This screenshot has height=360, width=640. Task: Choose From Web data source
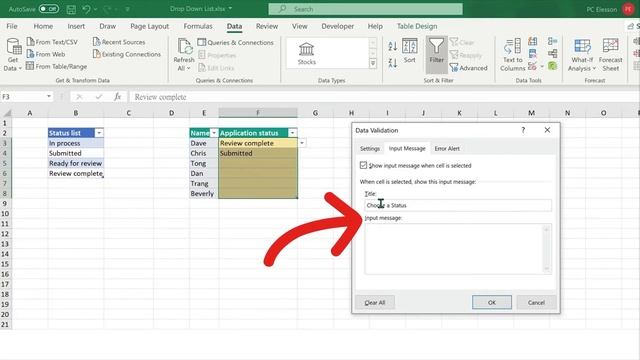[x=46, y=54]
